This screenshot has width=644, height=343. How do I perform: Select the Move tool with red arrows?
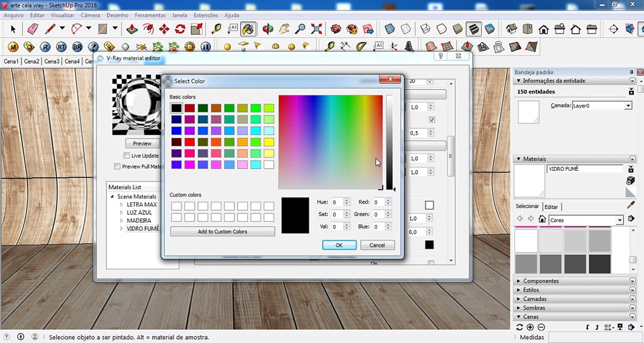coord(164,29)
